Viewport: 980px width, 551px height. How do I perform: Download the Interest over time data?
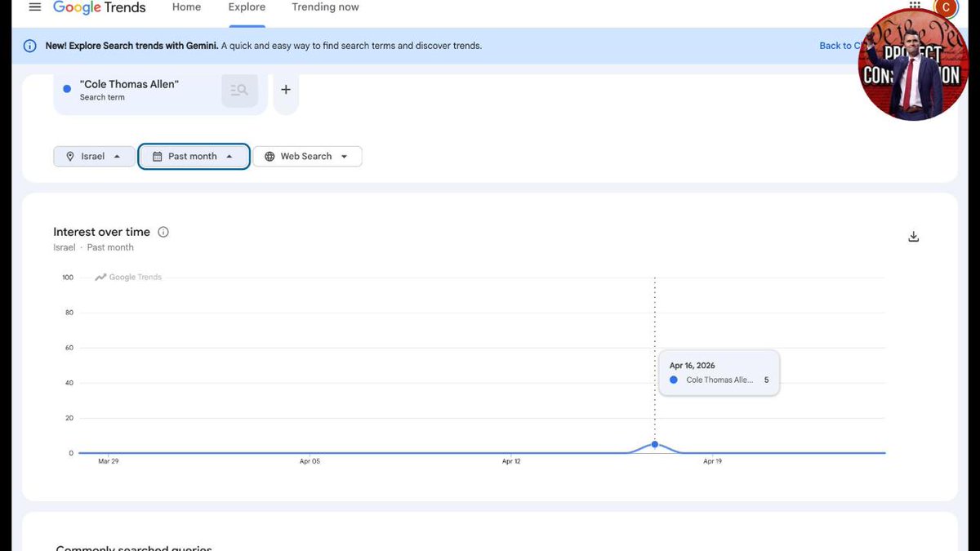pyautogui.click(x=913, y=237)
